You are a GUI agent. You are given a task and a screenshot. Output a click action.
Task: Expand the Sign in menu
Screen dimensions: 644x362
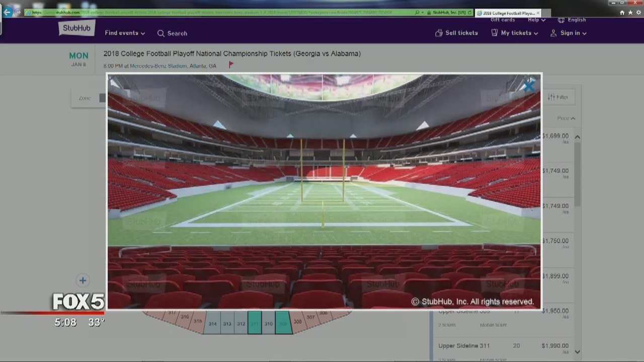(569, 33)
